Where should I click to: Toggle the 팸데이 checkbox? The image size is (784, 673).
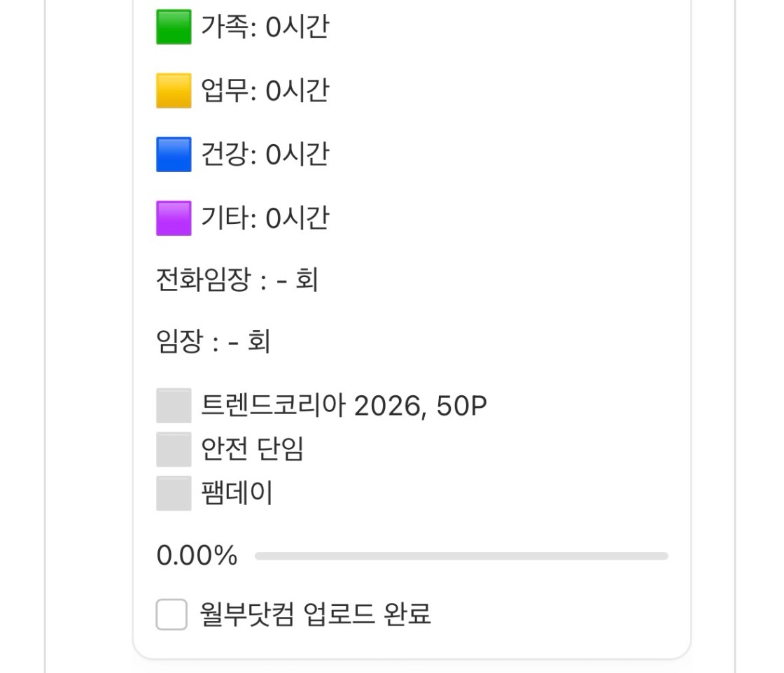[174, 493]
